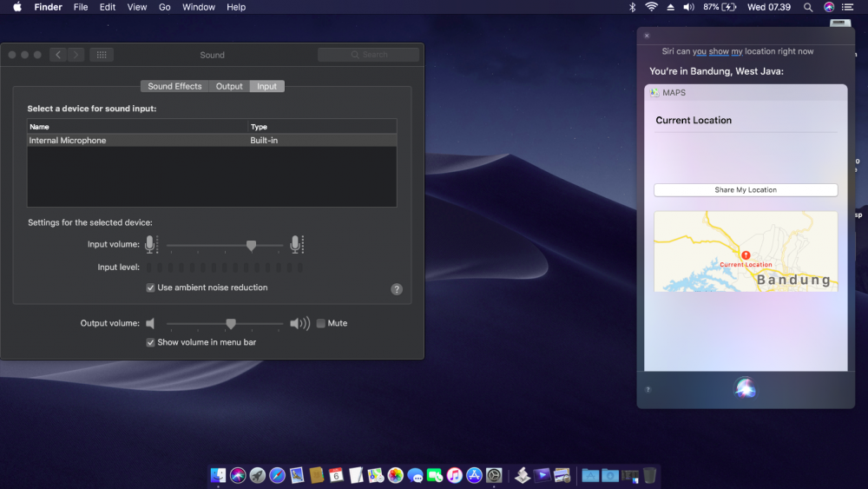Open FaceTime icon in Dock

pyautogui.click(x=435, y=475)
